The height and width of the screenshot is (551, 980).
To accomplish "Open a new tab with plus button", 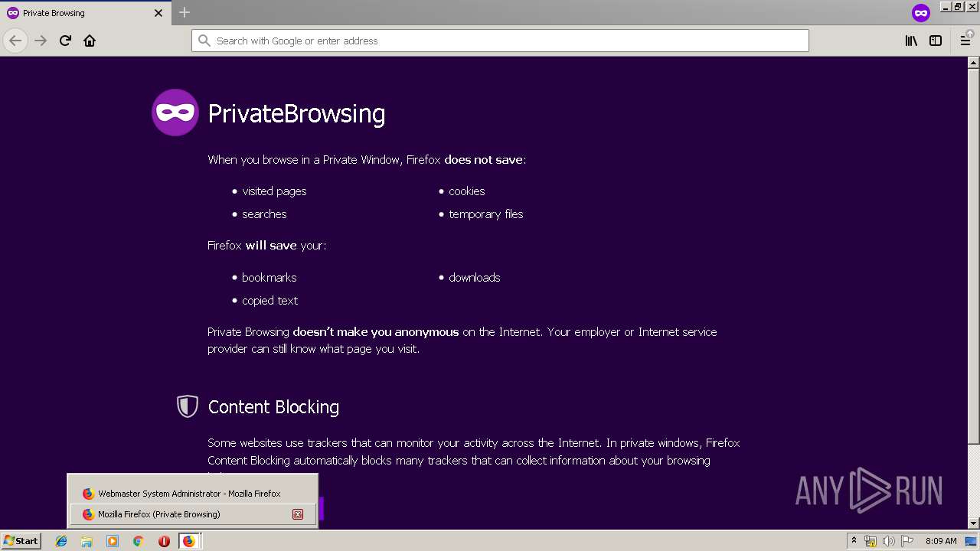I will (x=185, y=12).
